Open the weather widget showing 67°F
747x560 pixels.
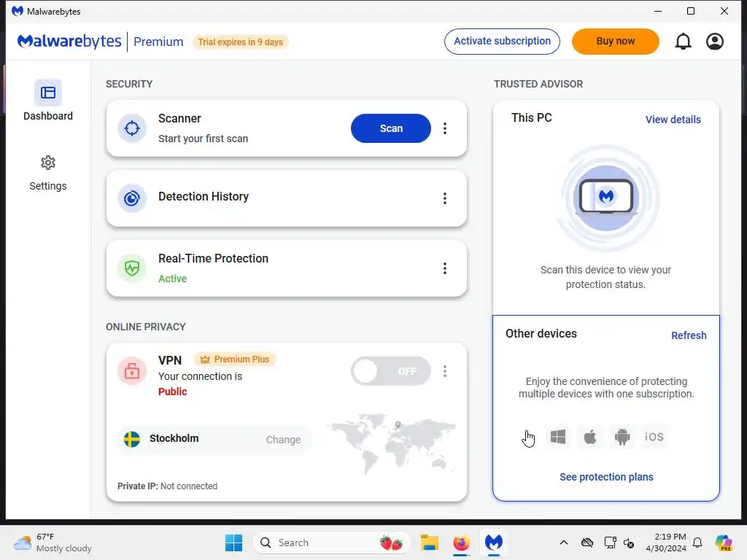[53, 542]
